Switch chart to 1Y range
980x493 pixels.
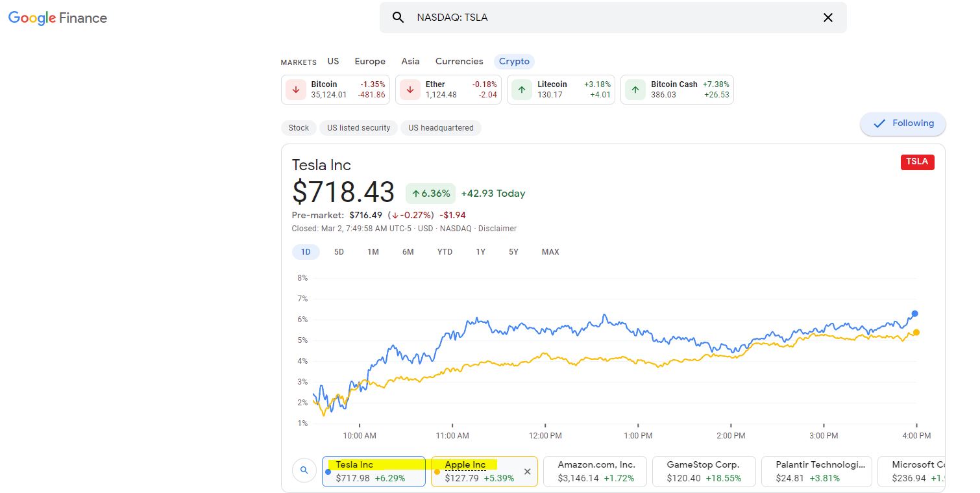[480, 252]
